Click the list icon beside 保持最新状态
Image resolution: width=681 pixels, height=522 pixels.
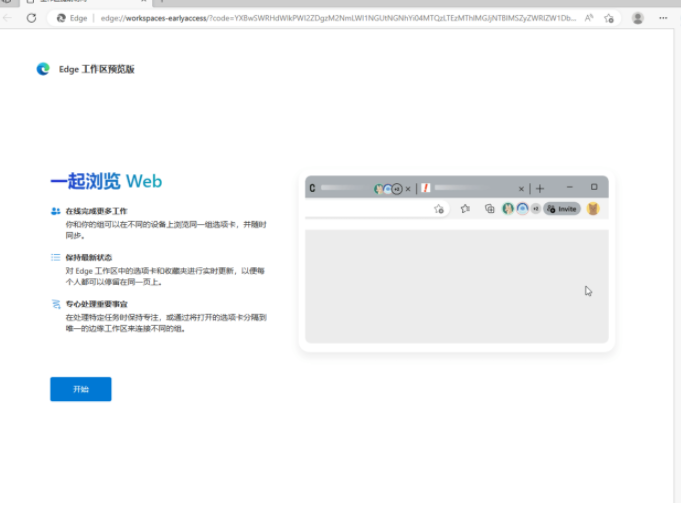pos(56,257)
